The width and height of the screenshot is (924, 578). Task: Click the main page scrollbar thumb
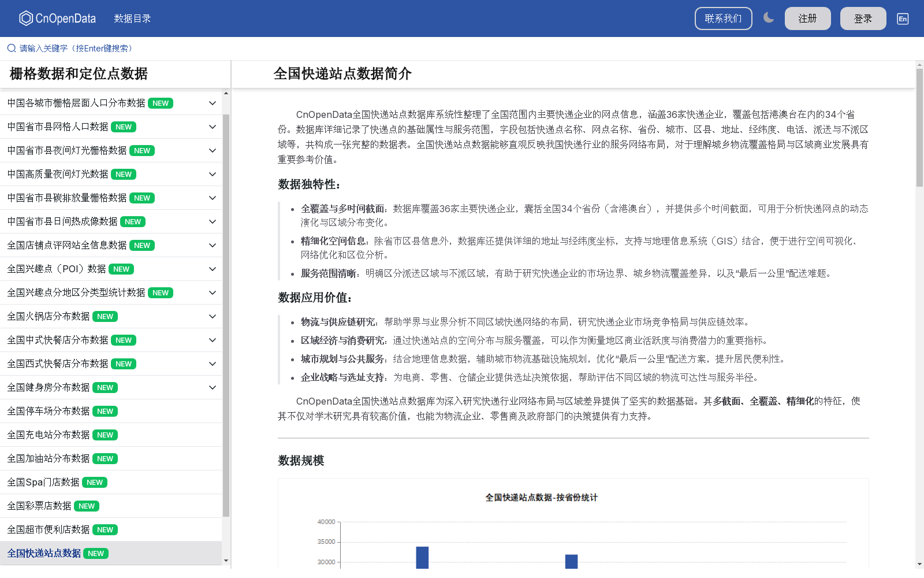pos(919,128)
